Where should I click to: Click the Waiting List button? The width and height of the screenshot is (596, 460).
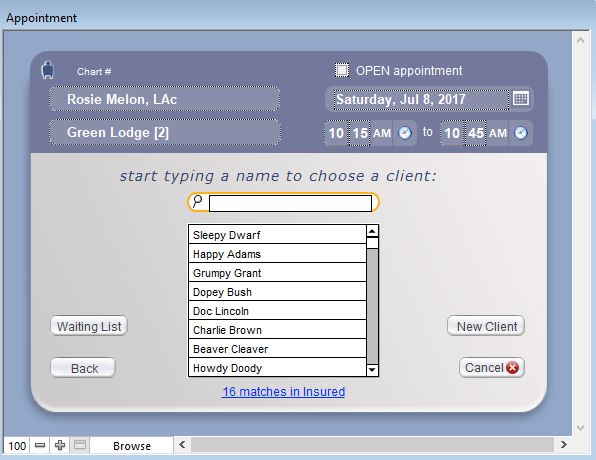89,326
